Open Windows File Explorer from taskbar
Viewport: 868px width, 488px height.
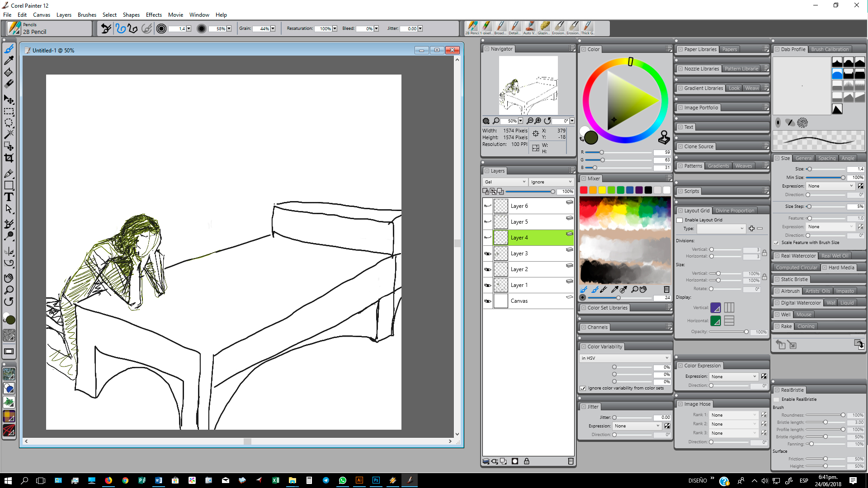coord(292,480)
